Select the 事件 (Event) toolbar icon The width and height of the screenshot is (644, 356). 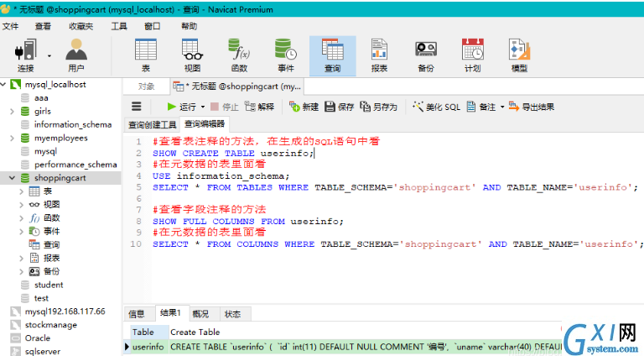(286, 55)
